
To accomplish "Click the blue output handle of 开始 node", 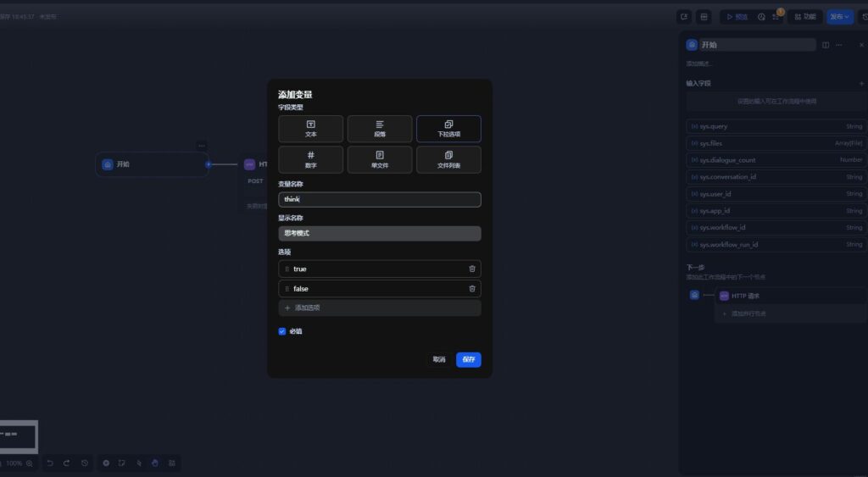I will (x=209, y=164).
